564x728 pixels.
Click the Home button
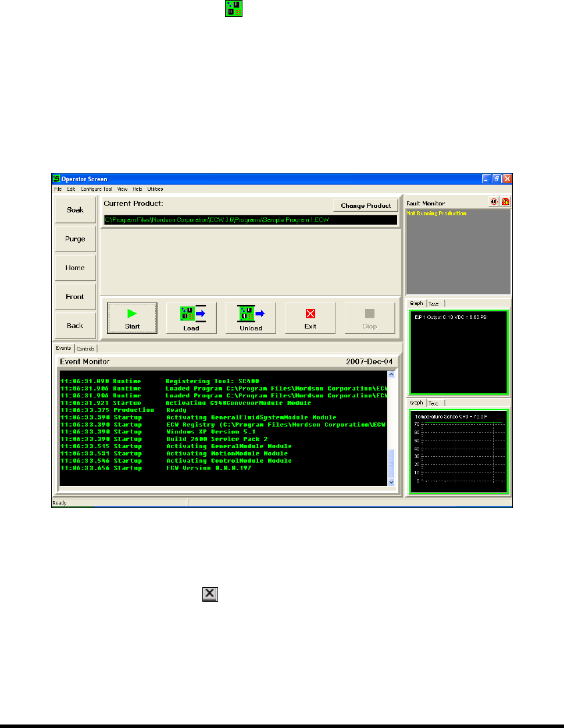[75, 268]
